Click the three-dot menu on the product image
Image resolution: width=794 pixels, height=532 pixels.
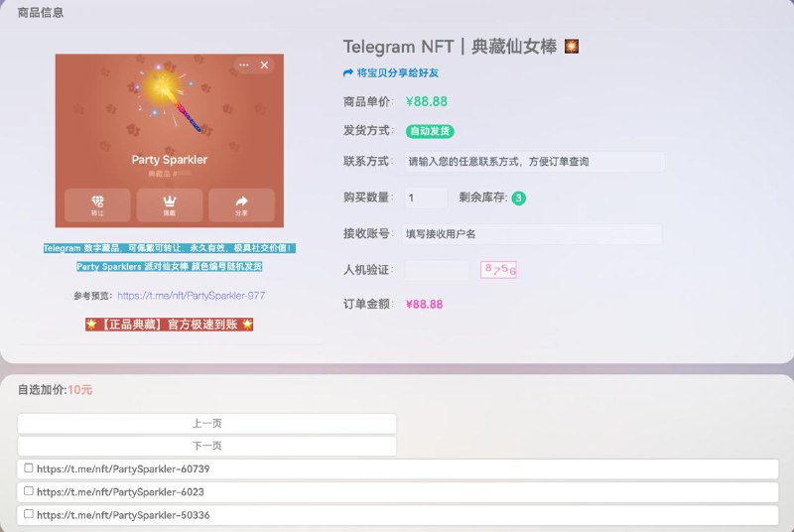coord(244,65)
